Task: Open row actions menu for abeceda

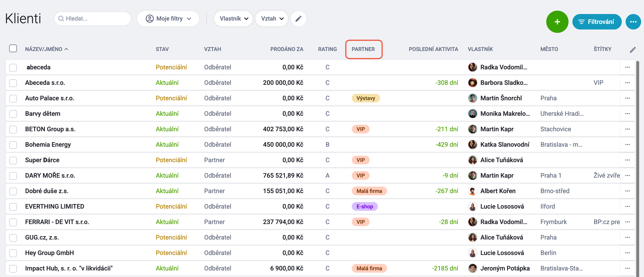Action: click(627, 67)
